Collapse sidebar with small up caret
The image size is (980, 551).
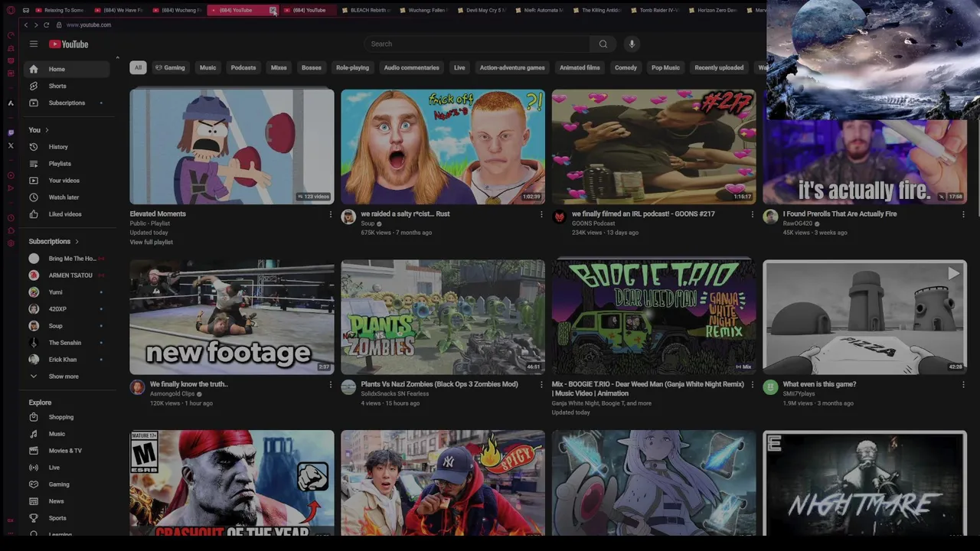click(117, 58)
